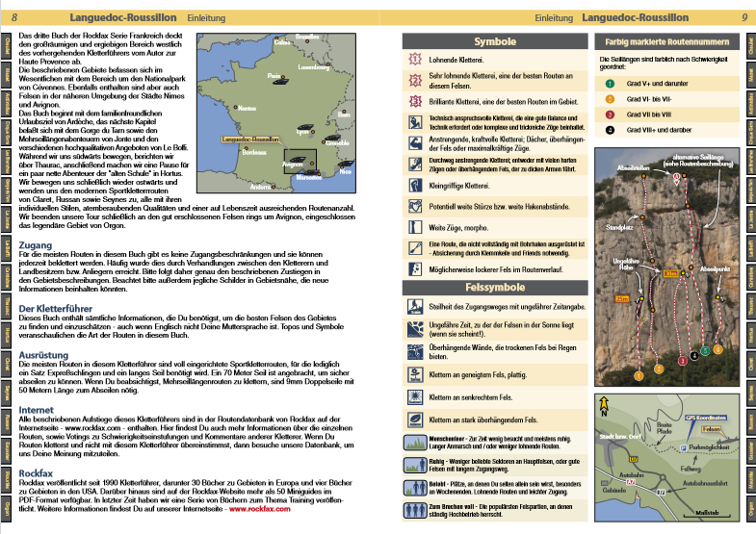Viewport: 756px width, 534px height.
Task: Click the '25m' label on the topo photo
Action: (622, 299)
